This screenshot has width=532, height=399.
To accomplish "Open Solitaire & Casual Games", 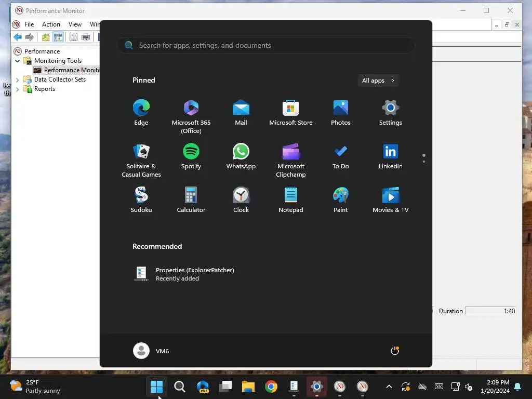I will (x=141, y=160).
